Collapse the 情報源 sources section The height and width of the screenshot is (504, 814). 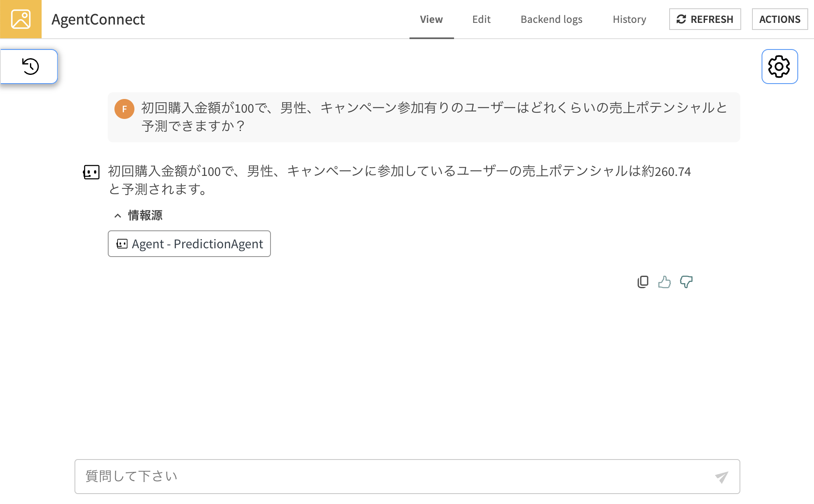point(145,215)
